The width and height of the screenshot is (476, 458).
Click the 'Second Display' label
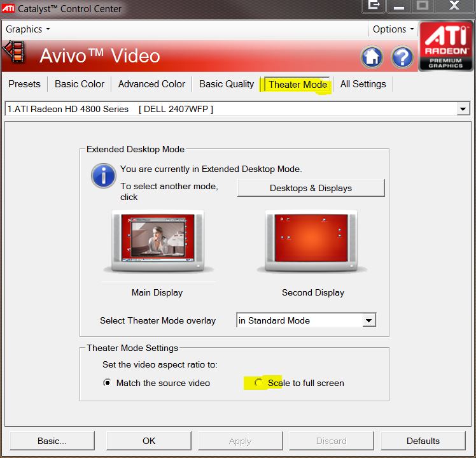click(x=313, y=292)
